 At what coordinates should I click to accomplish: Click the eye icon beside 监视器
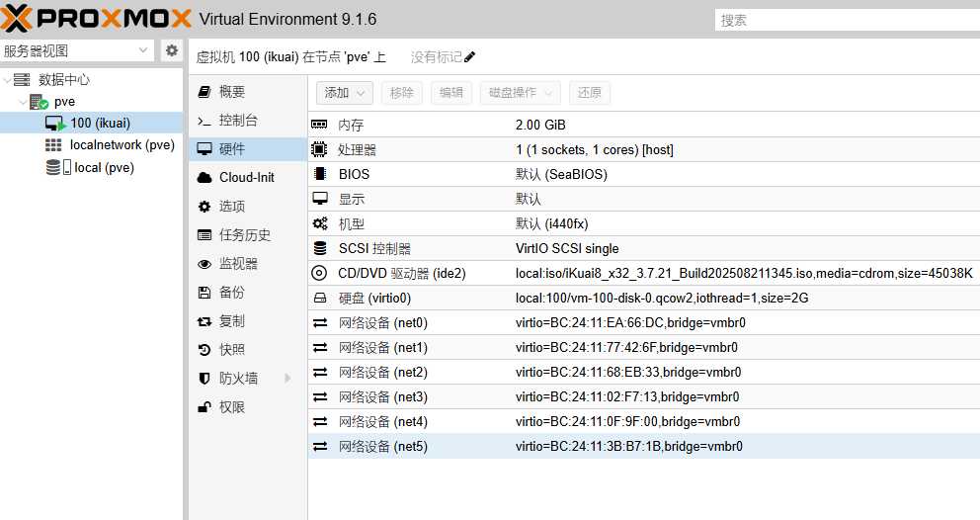pos(204,264)
